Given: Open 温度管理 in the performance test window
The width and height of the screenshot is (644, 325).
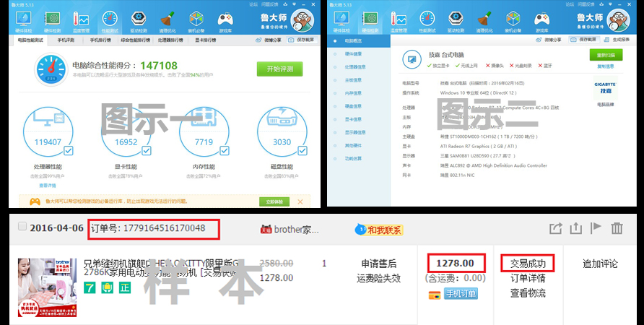Looking at the screenshot, I should (81, 22).
